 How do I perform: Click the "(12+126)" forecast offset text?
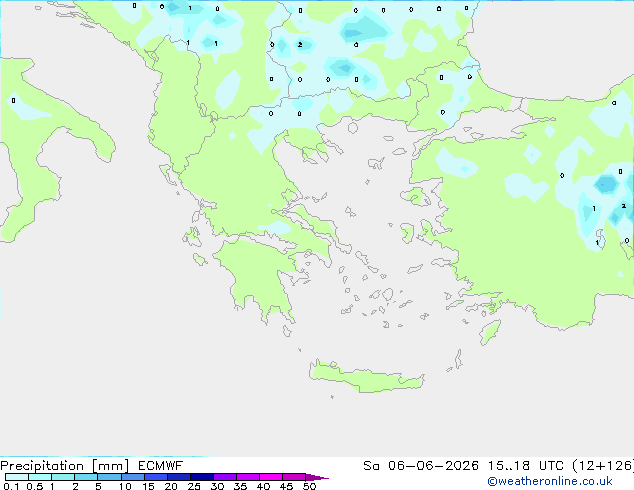pos(603,466)
